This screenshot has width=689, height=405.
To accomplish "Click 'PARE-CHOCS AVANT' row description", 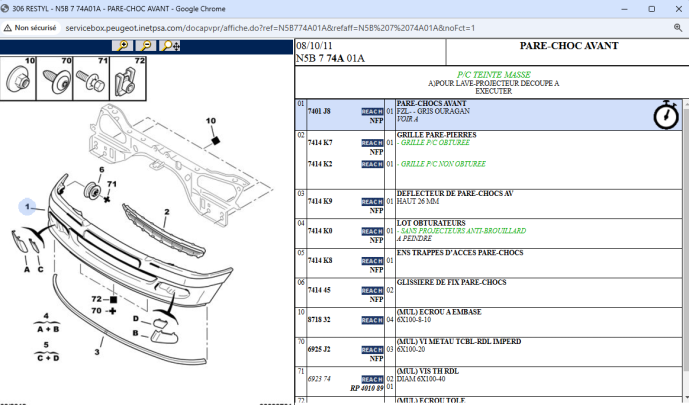I will click(431, 104).
